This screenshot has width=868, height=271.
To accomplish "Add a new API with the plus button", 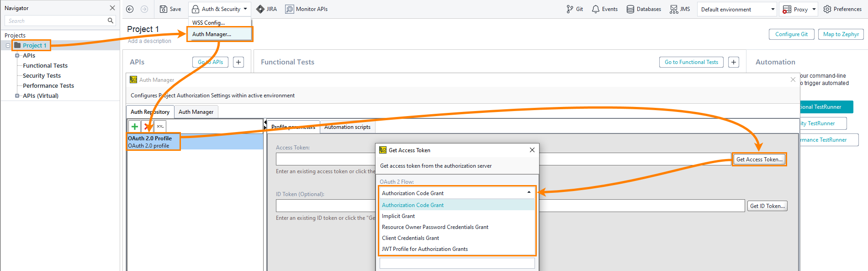I will pyautogui.click(x=238, y=62).
